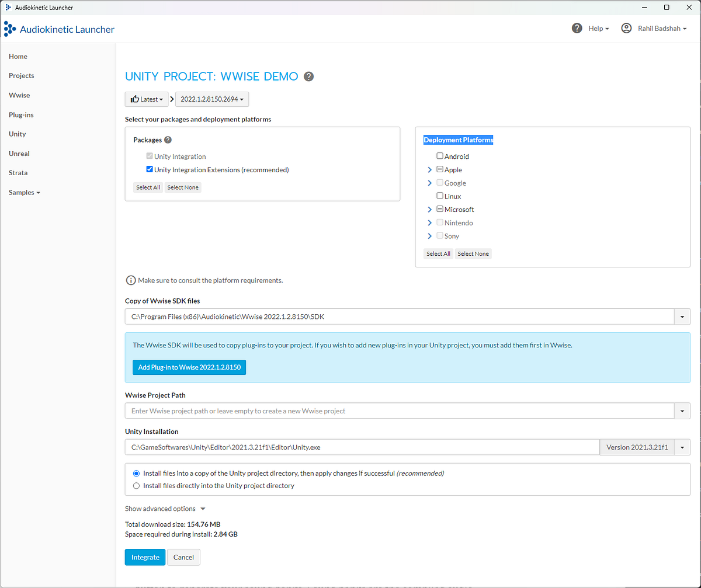Open the Unity sidebar section
The width and height of the screenshot is (701, 588).
(18, 134)
